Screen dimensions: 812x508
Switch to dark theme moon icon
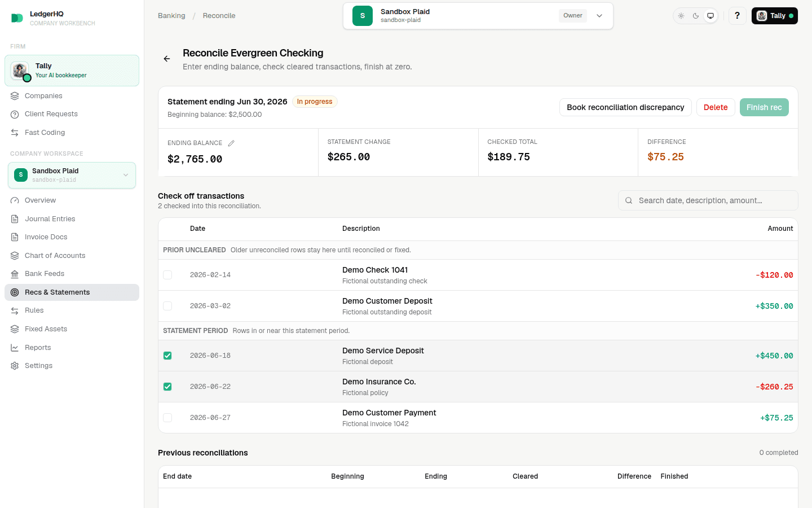696,16
